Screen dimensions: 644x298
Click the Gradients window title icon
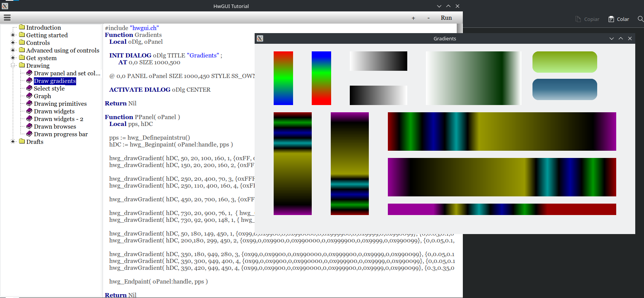pyautogui.click(x=260, y=38)
